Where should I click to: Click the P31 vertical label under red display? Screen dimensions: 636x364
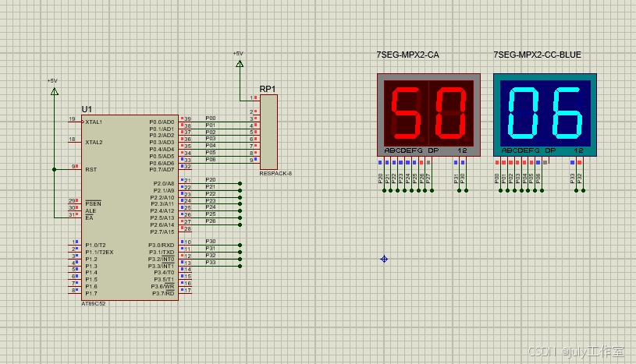point(456,178)
